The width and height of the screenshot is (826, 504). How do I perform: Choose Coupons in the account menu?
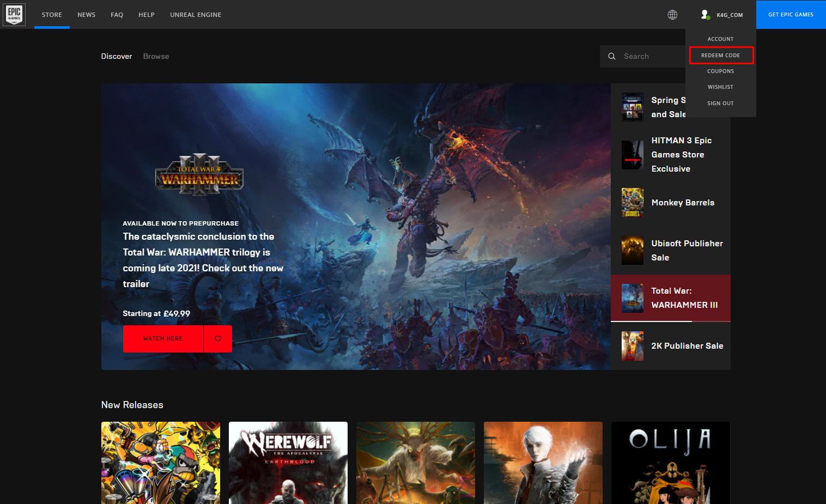pyautogui.click(x=721, y=71)
